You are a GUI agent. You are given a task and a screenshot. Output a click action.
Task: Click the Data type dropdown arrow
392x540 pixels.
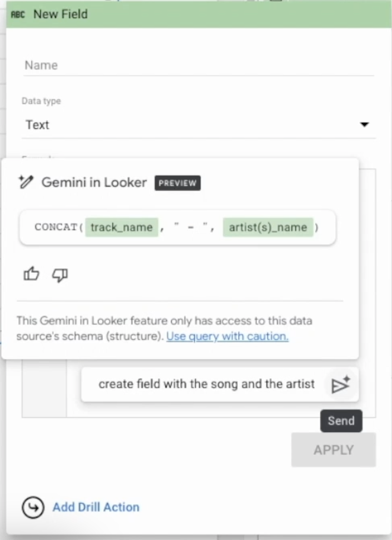[364, 125]
